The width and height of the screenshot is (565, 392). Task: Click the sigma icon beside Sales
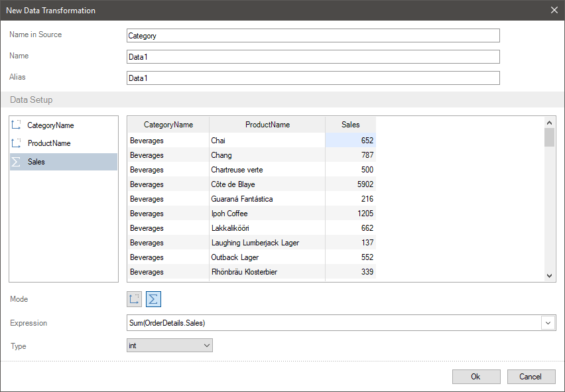pos(17,162)
